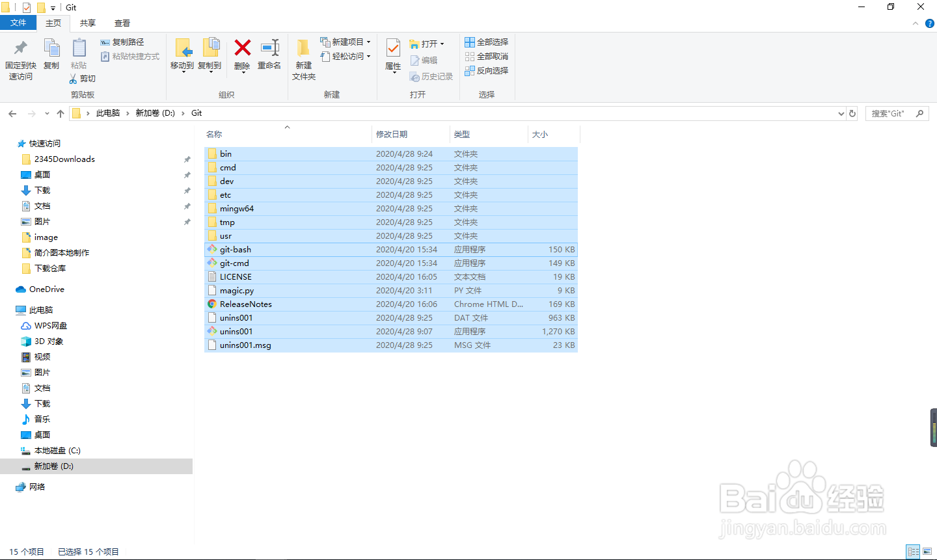Select the mingw64 folder
Viewport: 937px width, 560px height.
click(391, 209)
